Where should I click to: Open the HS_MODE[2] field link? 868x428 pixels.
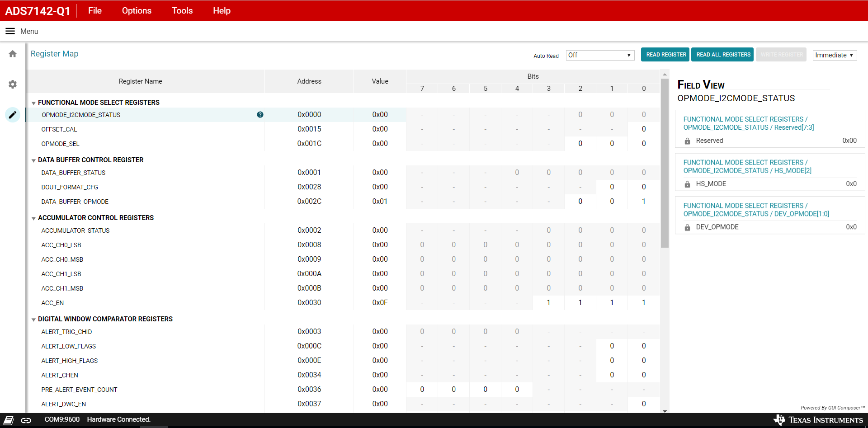point(747,166)
